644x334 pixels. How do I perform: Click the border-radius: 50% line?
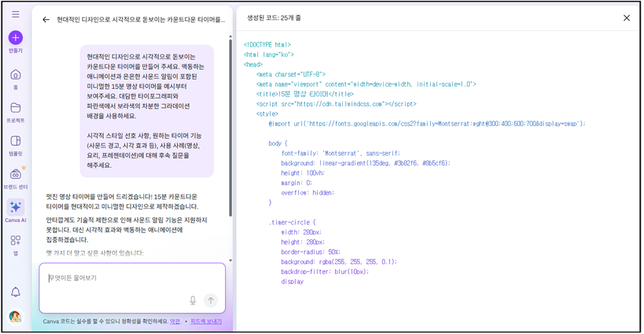coord(311,252)
